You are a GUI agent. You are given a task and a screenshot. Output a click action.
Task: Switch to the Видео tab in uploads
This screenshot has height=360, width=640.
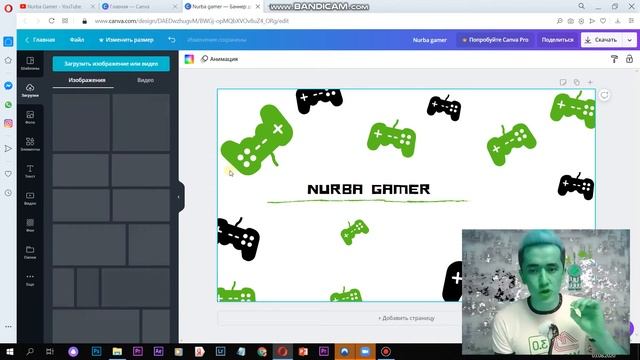[145, 80]
